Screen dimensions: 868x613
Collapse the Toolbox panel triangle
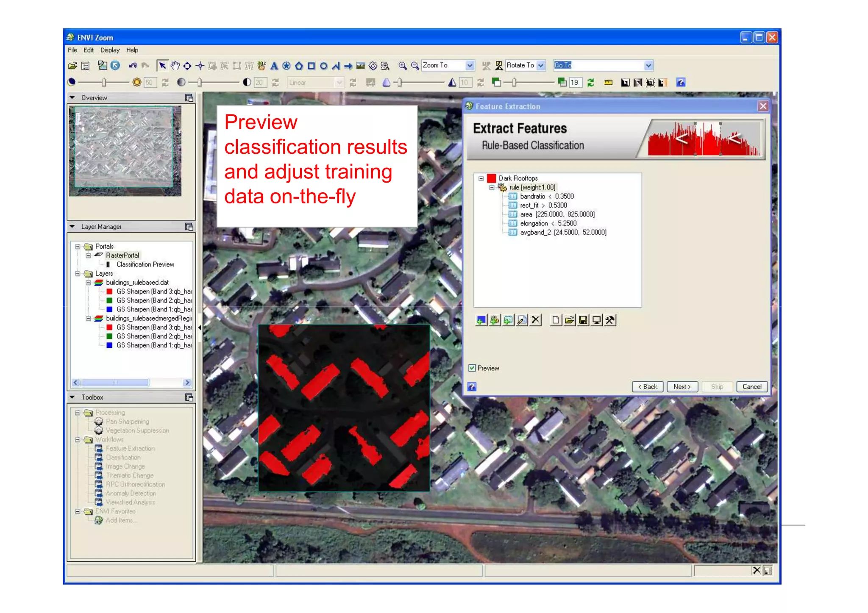pyautogui.click(x=72, y=397)
